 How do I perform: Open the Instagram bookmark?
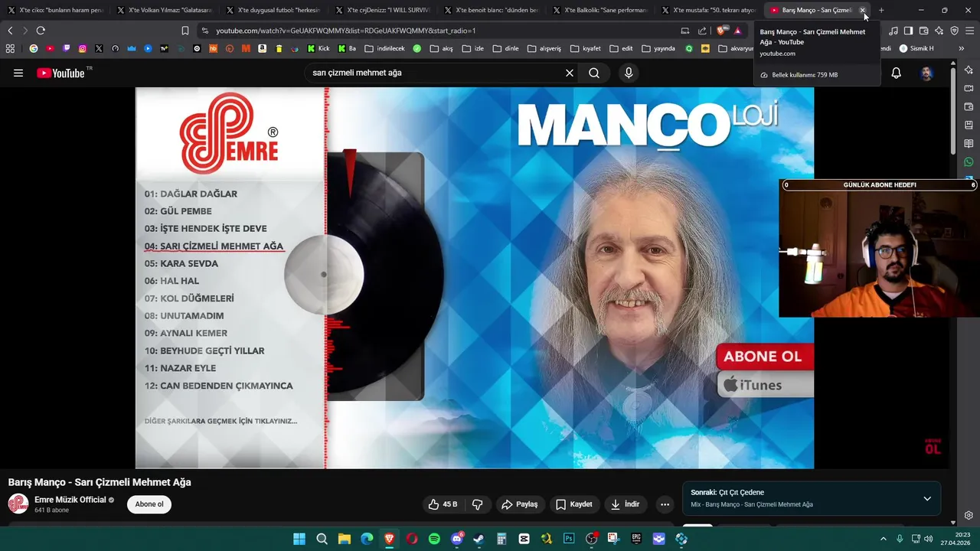click(83, 48)
